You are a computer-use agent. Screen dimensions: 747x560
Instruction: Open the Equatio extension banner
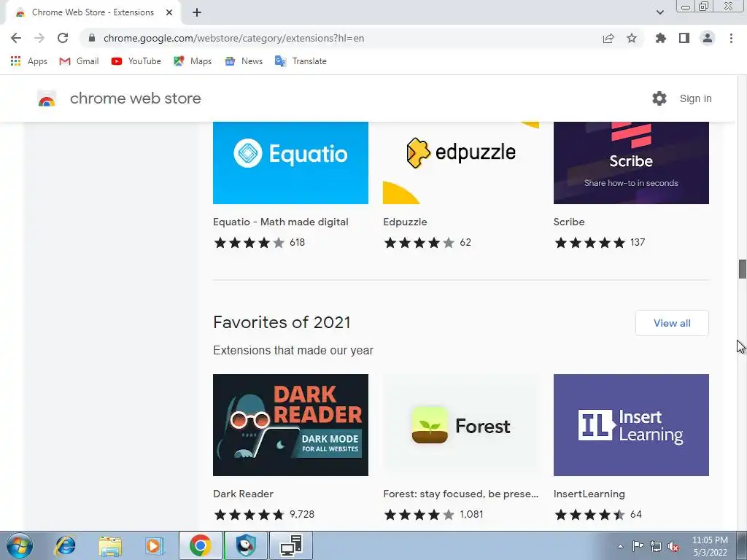(290, 163)
